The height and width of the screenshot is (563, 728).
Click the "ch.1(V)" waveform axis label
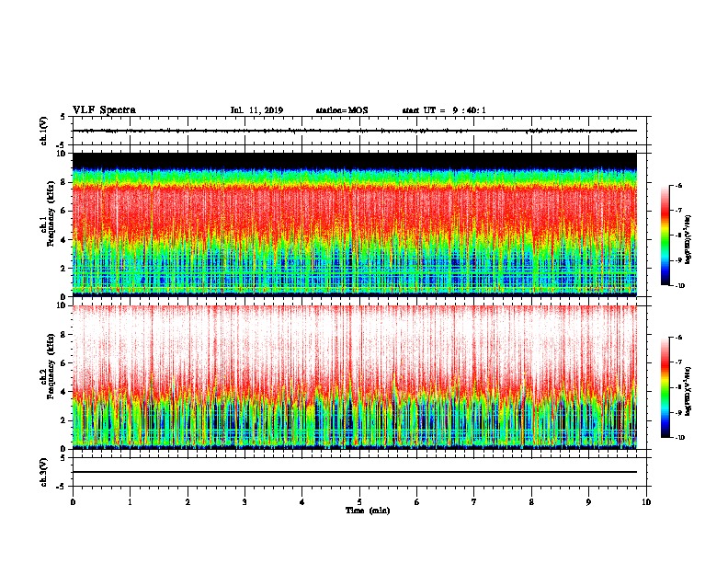[44, 131]
